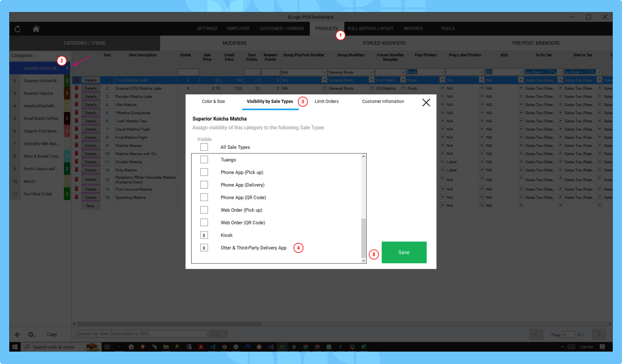The width and height of the screenshot is (622, 364).
Task: Click the items grid horizontal scrollbar
Action: (169, 323)
